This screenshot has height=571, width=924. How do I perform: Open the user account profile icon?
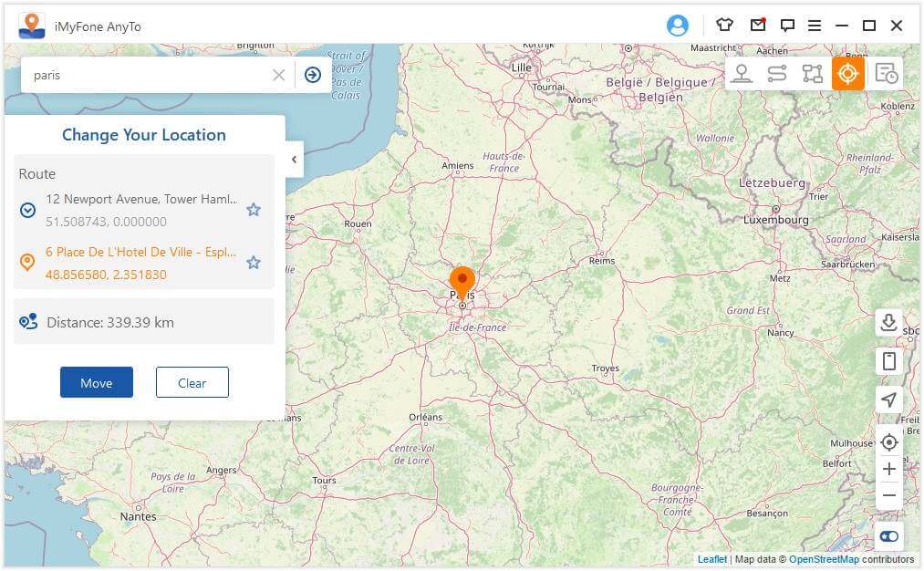point(677,26)
